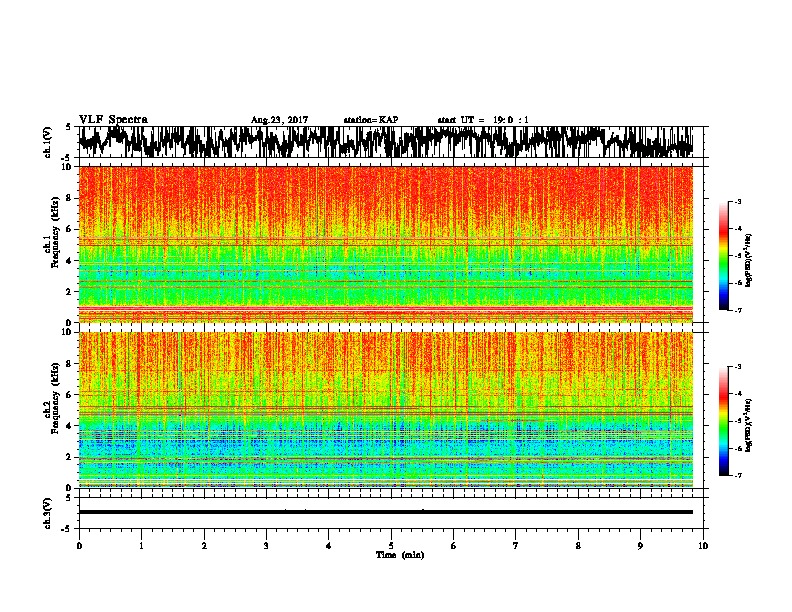The height and width of the screenshot is (612, 792).
Task: Click the 'station=KAP' header label
Action: 371,120
